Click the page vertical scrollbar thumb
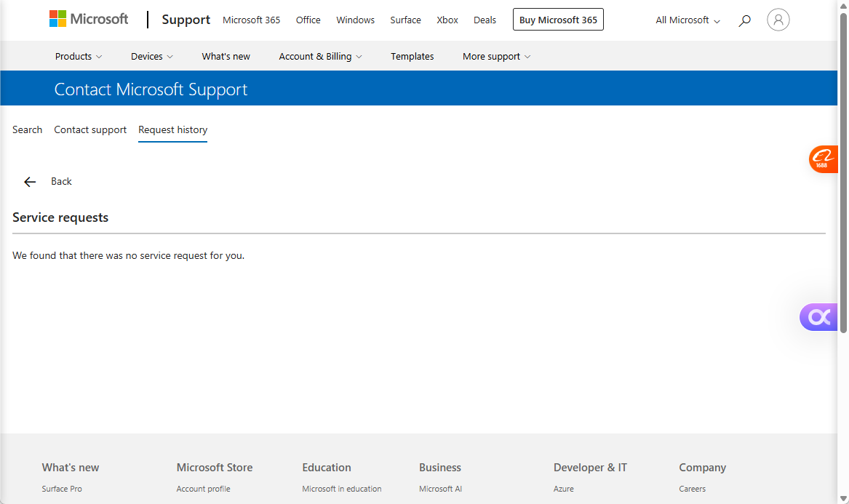The image size is (849, 504). pyautogui.click(x=843, y=172)
